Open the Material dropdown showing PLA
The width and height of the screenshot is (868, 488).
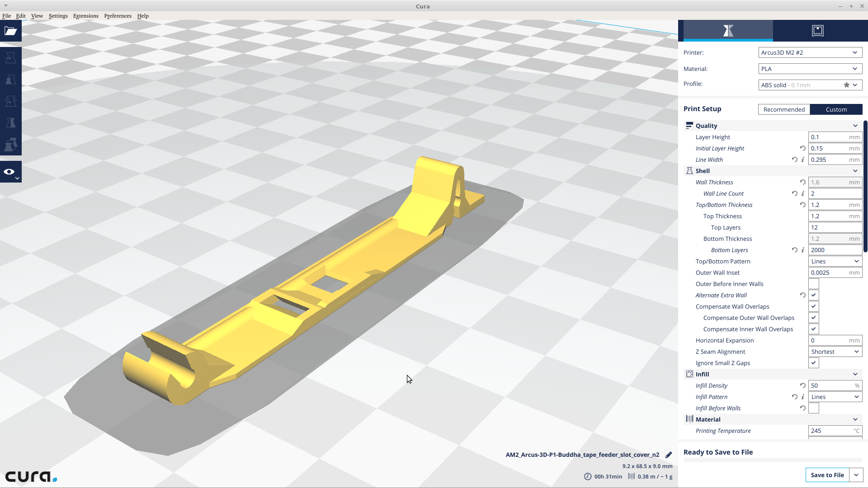[810, 69]
